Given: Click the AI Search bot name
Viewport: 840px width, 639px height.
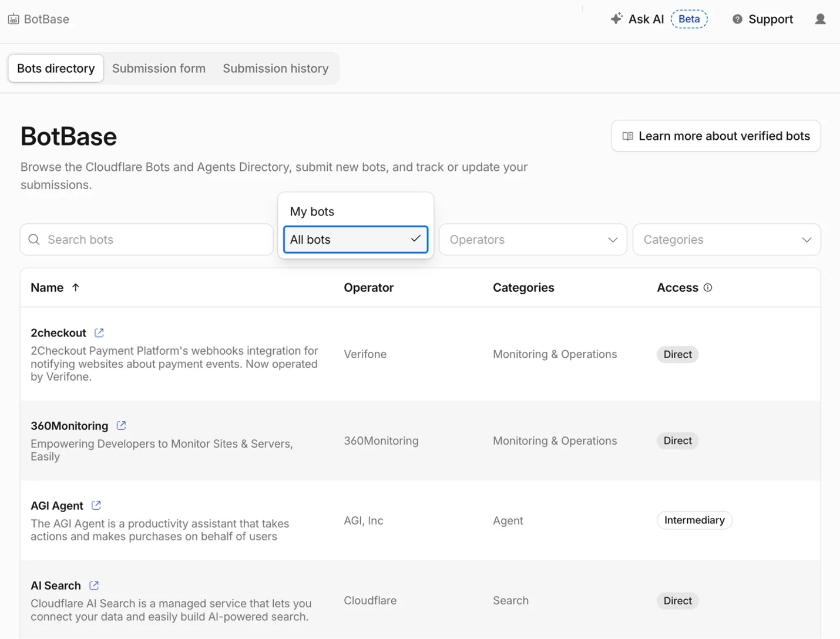Looking at the screenshot, I should [56, 586].
